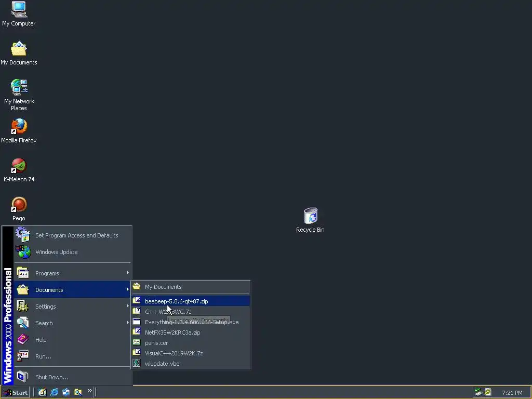Click the Shut Down monitor icon
This screenshot has height=399, width=532.
(x=23, y=377)
